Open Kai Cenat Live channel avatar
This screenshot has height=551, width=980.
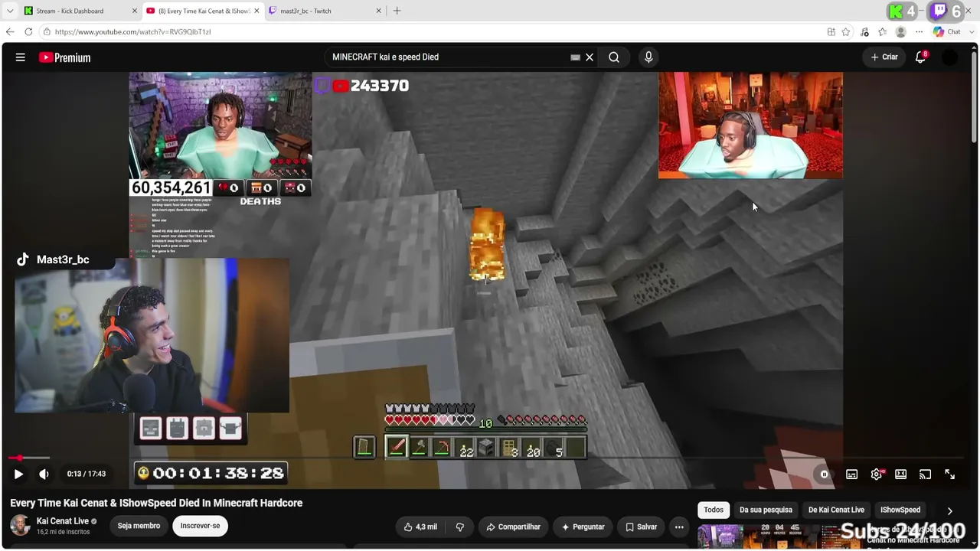click(x=20, y=526)
